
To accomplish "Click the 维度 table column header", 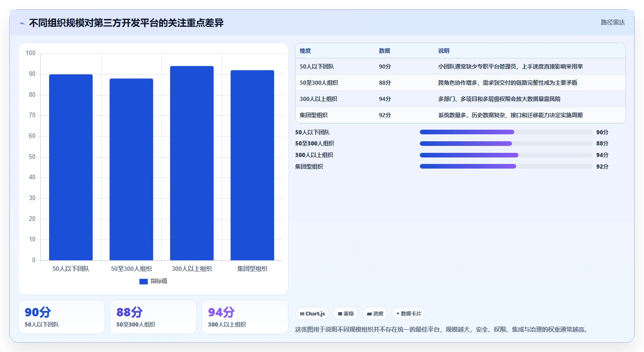I will click(305, 51).
